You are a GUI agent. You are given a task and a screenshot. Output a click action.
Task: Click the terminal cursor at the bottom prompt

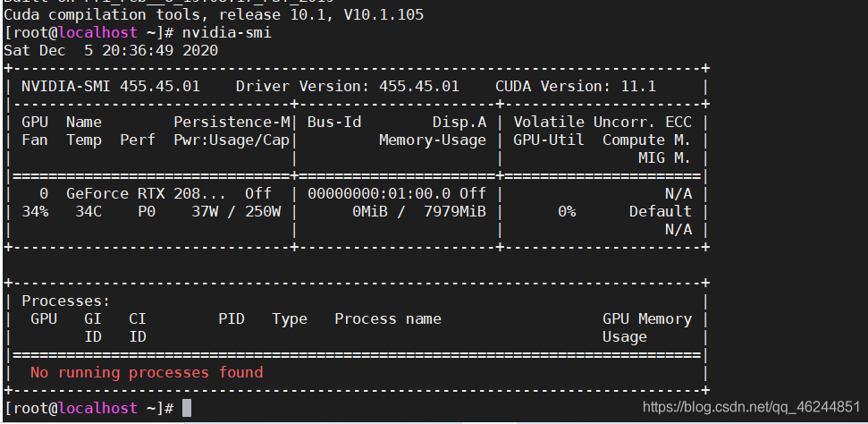pos(187,408)
